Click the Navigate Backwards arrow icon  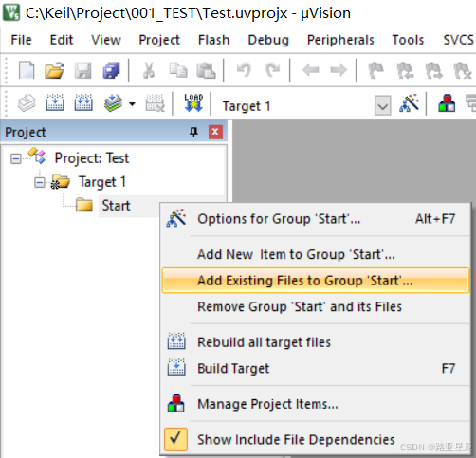pyautogui.click(x=310, y=70)
